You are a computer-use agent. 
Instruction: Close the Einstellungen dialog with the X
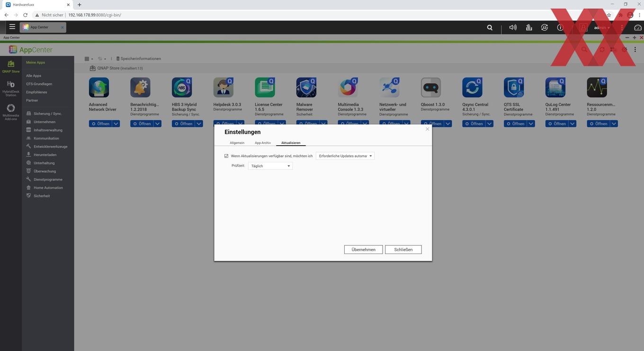pyautogui.click(x=427, y=129)
